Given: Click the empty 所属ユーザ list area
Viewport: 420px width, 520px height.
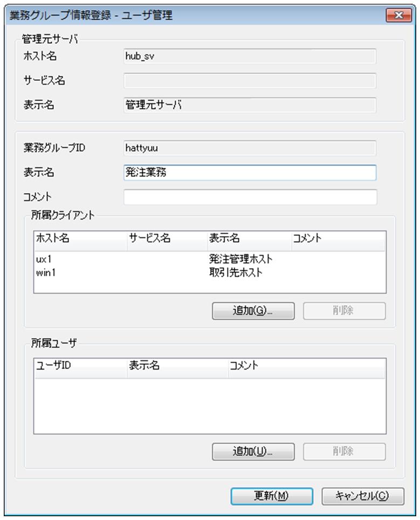Looking at the screenshot, I should 210,406.
